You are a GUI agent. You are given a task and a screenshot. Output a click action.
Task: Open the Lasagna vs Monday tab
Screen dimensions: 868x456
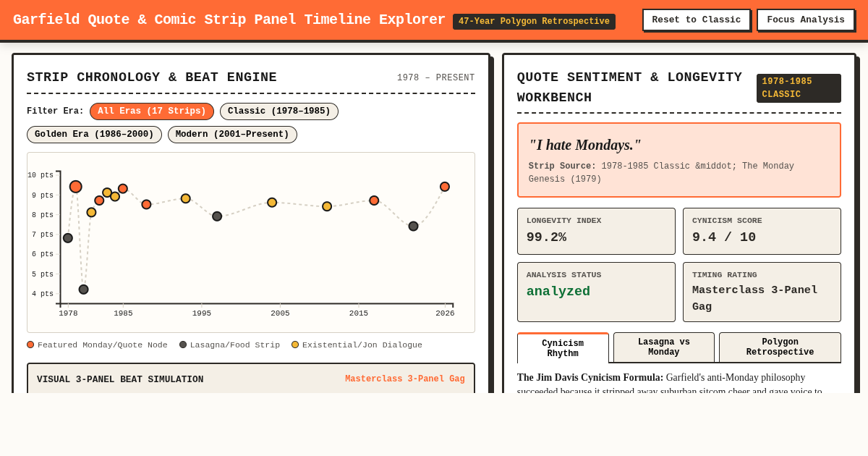pos(664,347)
